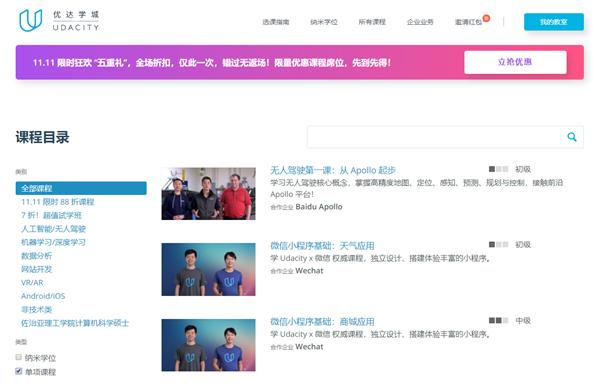
Task: Select the 机器学习/深度学习 category
Action: tap(54, 242)
